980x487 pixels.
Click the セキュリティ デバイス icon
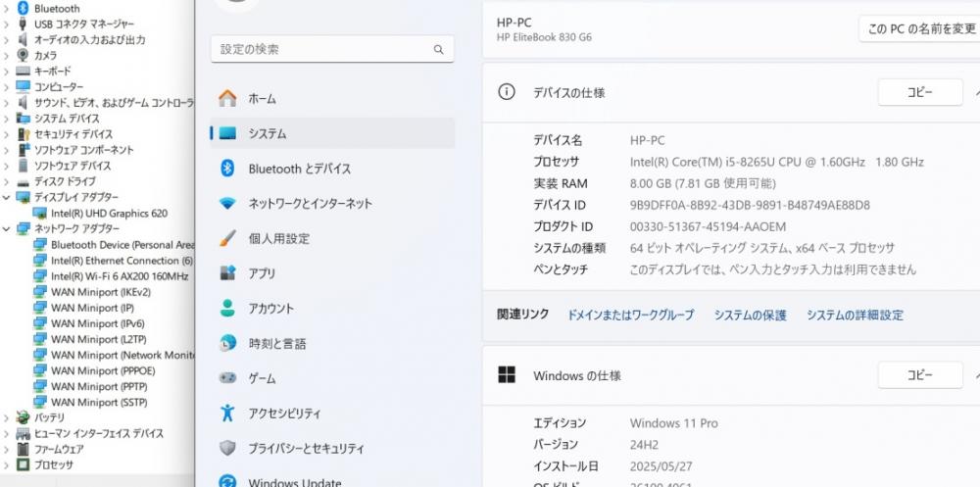[24, 134]
